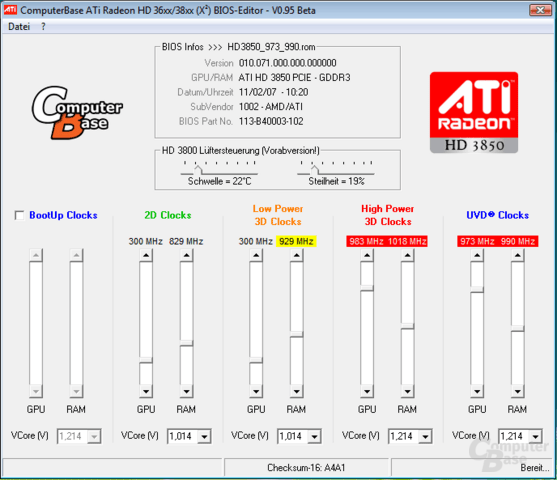The width and height of the screenshot is (557, 480).
Task: Click the 1,214 value in UVD VCore
Action: (x=512, y=436)
